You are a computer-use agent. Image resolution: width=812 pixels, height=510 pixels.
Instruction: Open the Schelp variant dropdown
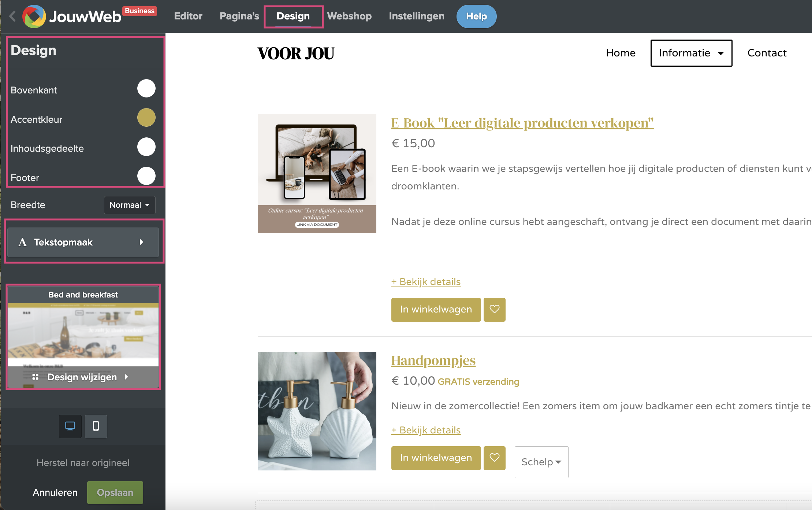[541, 462]
